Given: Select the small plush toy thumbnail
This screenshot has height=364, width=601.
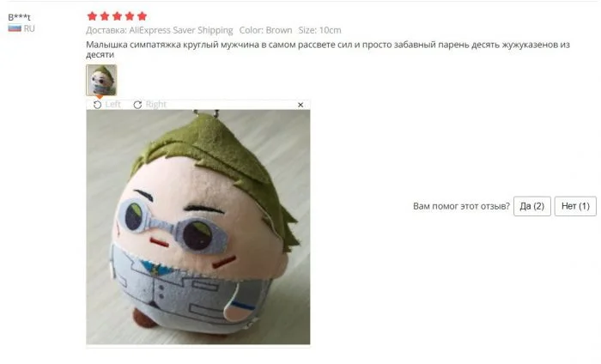Looking at the screenshot, I should click(101, 80).
